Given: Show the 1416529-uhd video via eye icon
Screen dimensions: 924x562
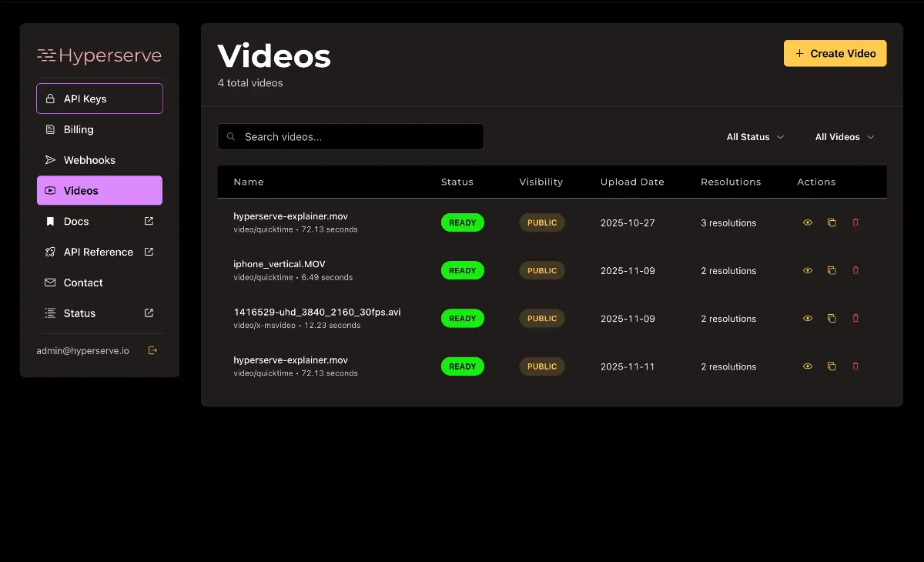Looking at the screenshot, I should click(807, 318).
